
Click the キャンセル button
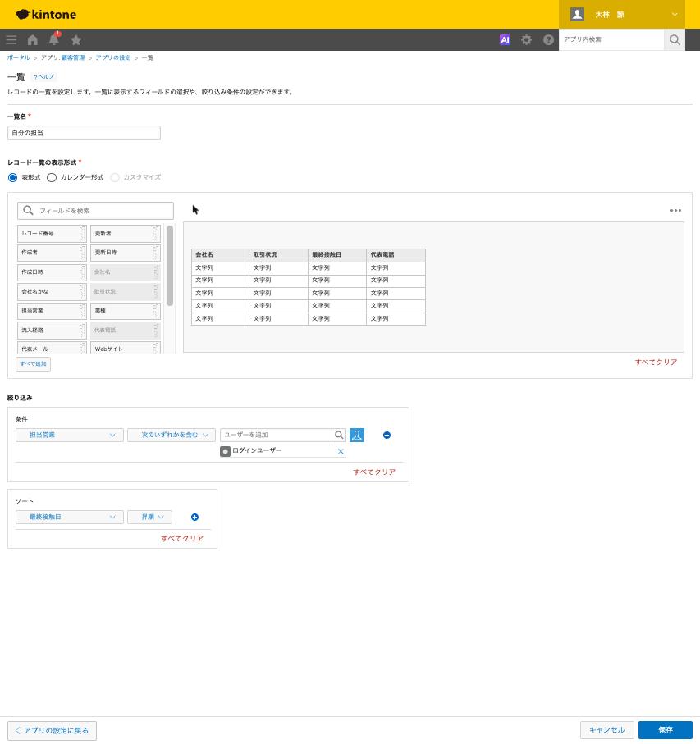[607, 730]
